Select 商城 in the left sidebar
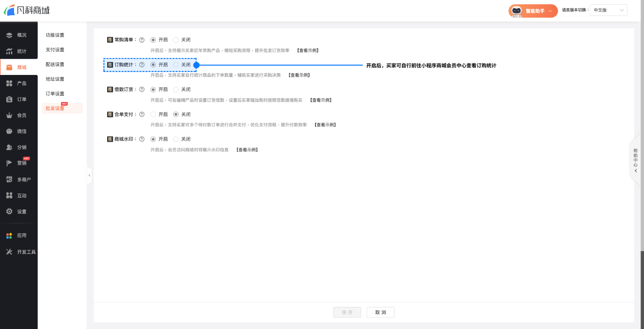Viewport: 644px width, 329px height. coord(19,67)
